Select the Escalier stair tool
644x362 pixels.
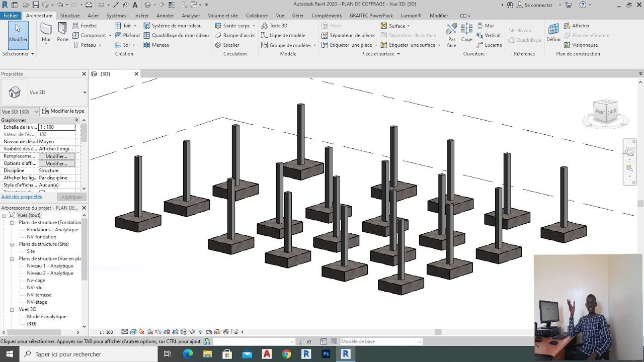227,45
